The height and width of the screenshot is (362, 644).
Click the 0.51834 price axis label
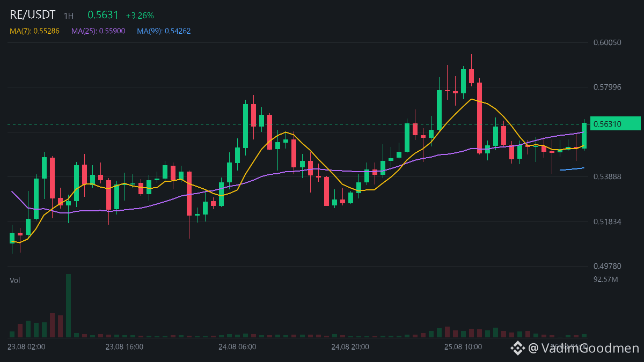coord(608,221)
